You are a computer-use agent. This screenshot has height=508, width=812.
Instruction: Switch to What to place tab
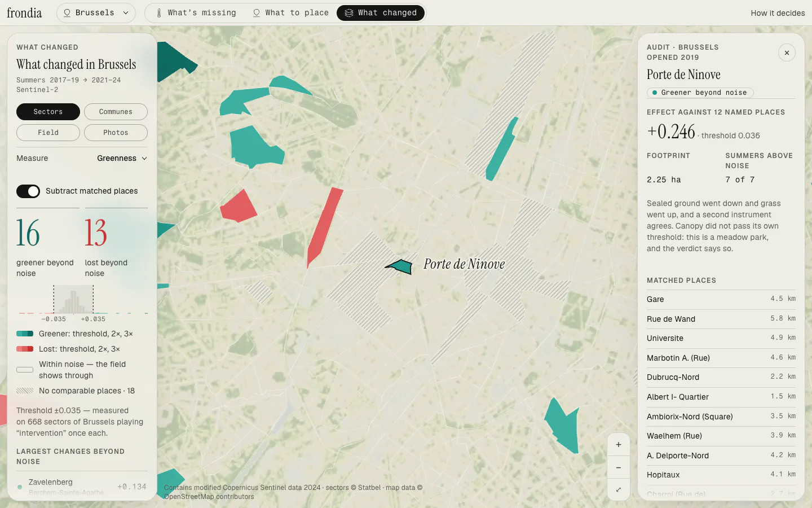[290, 13]
